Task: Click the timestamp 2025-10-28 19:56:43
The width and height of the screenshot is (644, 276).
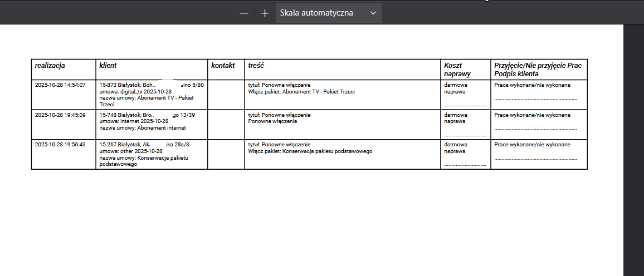Action: point(60,145)
